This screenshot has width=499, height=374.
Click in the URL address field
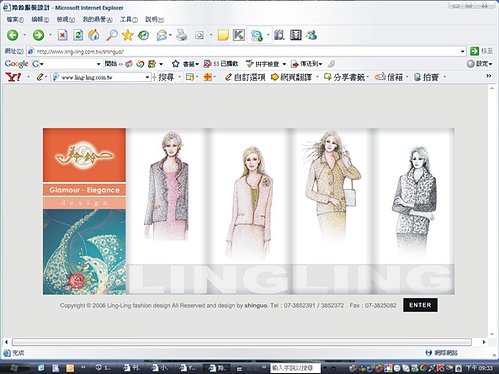tap(247, 51)
